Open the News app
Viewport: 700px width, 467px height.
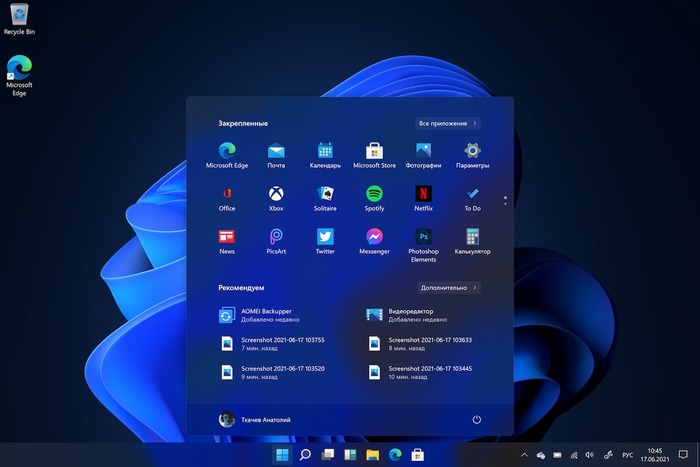pyautogui.click(x=227, y=241)
